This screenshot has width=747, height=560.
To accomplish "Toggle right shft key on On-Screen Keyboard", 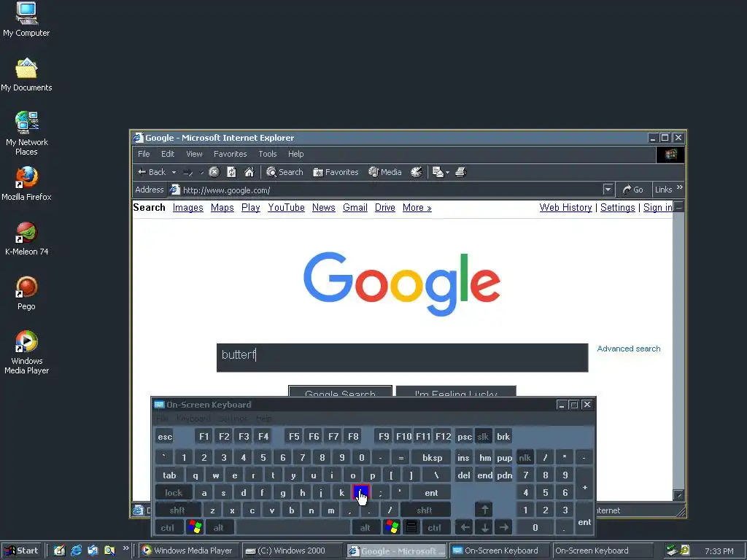I will [x=425, y=510].
